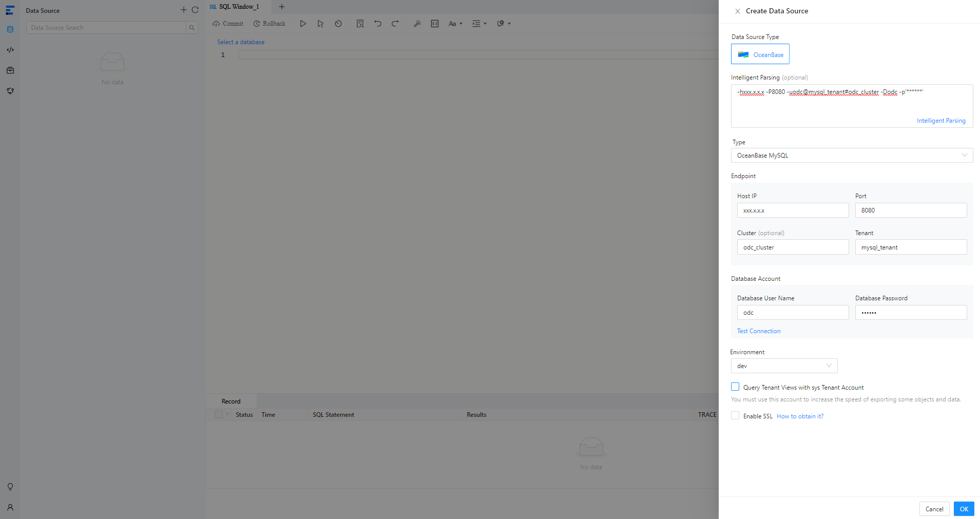
Task: Click the magnifier data source search icon
Action: [x=192, y=28]
